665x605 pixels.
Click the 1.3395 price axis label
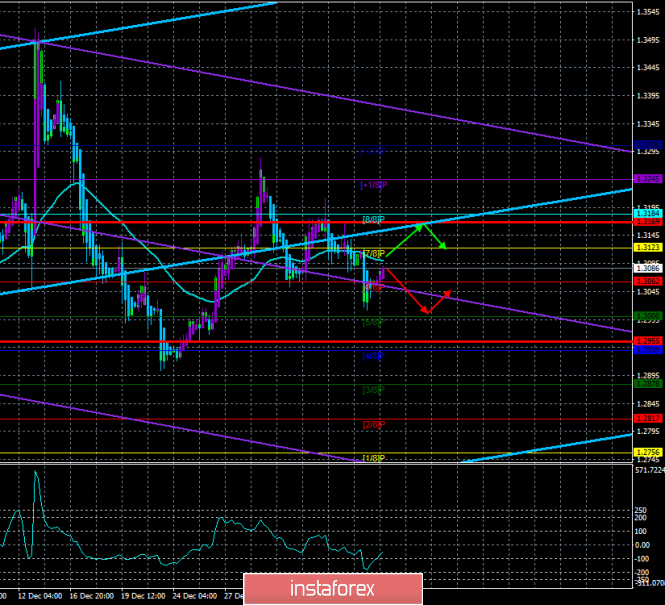click(x=648, y=96)
